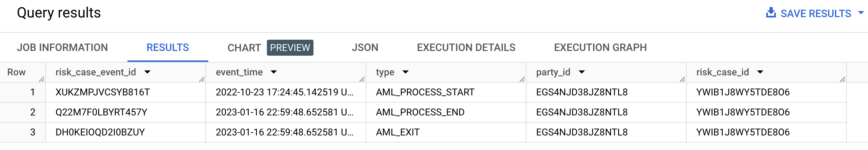The width and height of the screenshot is (868, 150).
Task: Switch to the JSON tab
Action: [365, 48]
